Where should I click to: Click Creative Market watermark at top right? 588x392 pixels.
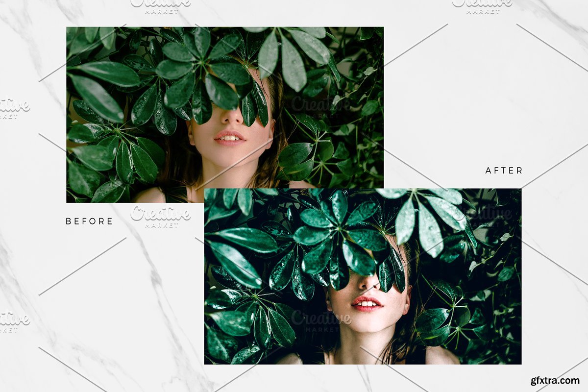tap(482, 6)
